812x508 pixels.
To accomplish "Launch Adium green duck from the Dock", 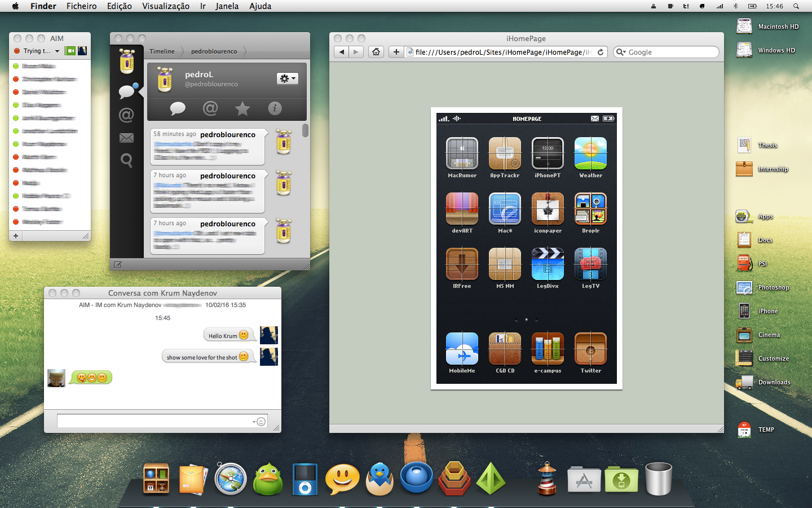I will 268,479.
